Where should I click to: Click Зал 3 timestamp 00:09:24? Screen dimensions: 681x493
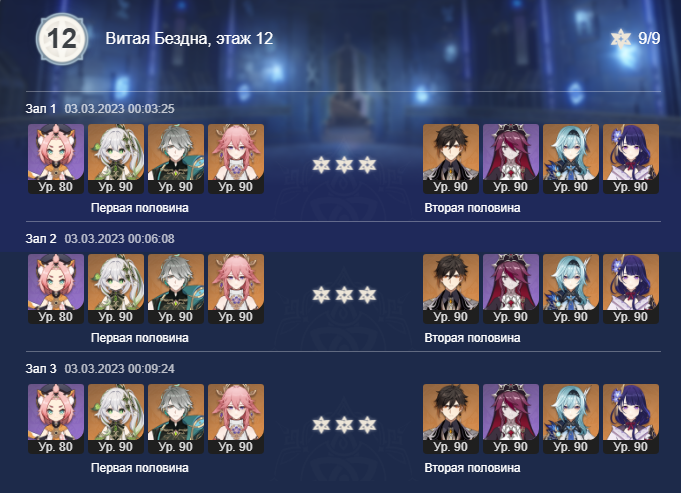tap(119, 369)
